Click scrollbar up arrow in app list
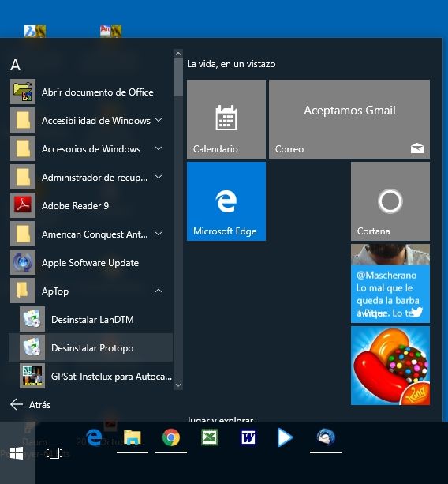This screenshot has width=448, height=484. point(178,54)
